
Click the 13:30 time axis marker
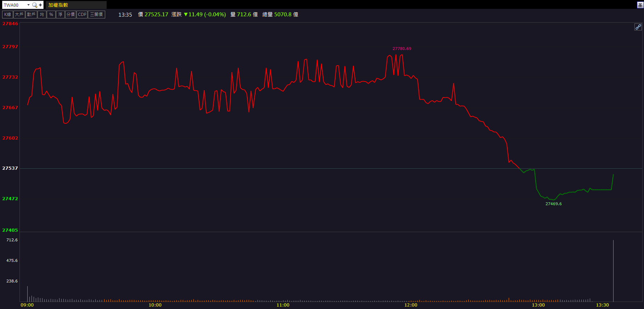pos(603,305)
